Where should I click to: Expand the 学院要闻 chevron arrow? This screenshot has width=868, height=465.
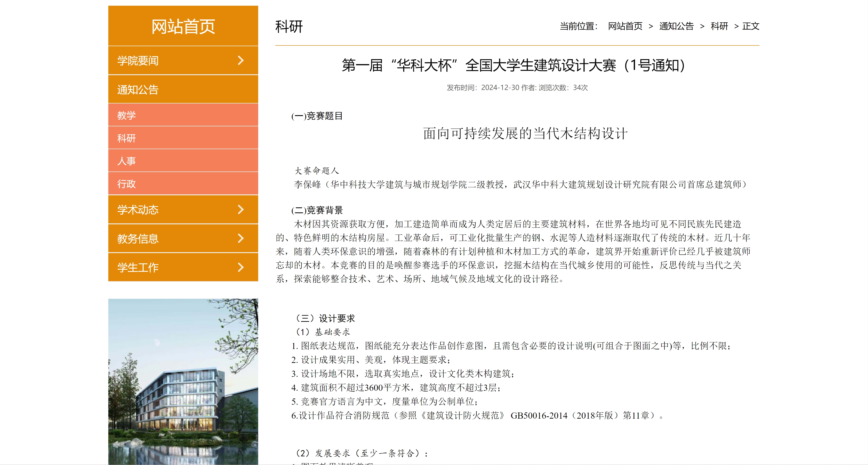pyautogui.click(x=240, y=61)
